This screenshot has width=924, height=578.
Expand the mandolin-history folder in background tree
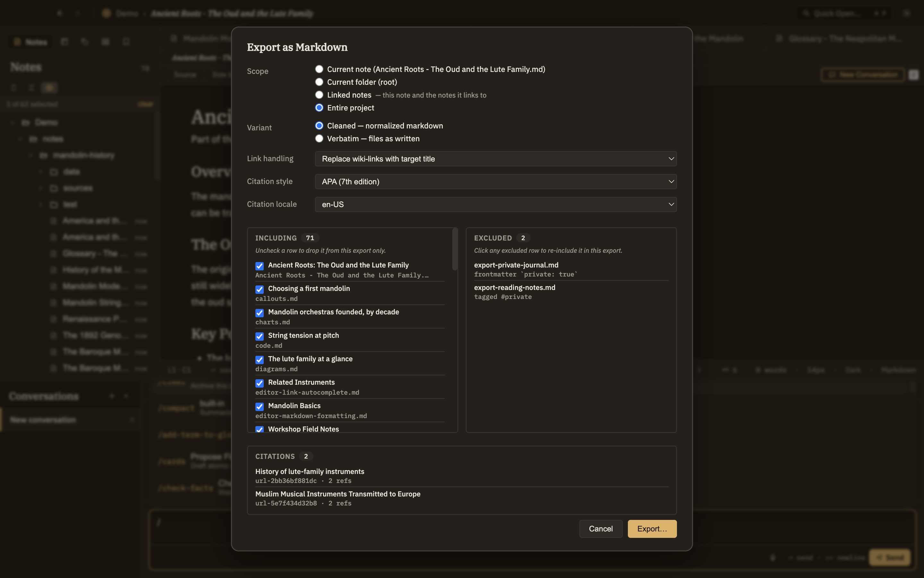pos(30,155)
